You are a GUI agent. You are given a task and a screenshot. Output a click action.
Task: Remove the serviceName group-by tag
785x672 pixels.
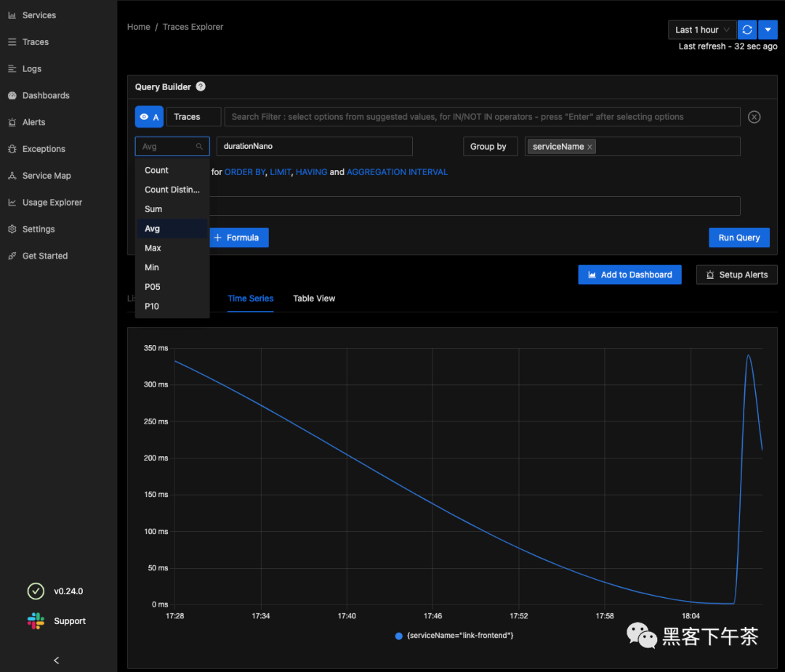[x=589, y=147]
